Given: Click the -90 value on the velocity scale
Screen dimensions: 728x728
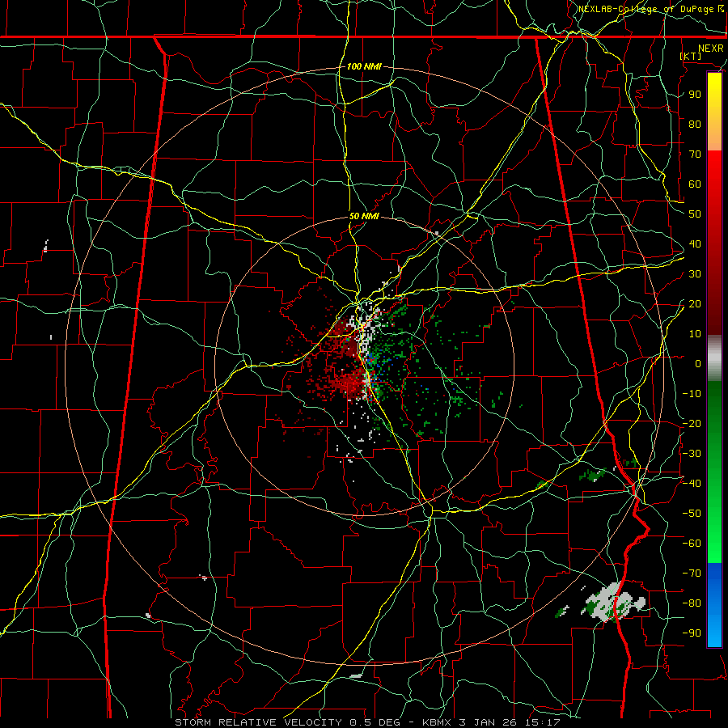Looking at the screenshot, I should (692, 633).
